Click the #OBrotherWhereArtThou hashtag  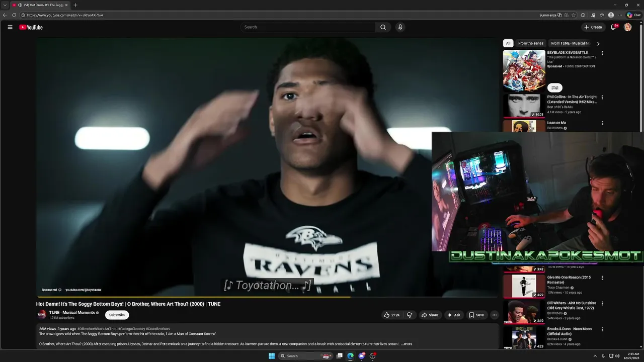pyautogui.click(x=97, y=329)
